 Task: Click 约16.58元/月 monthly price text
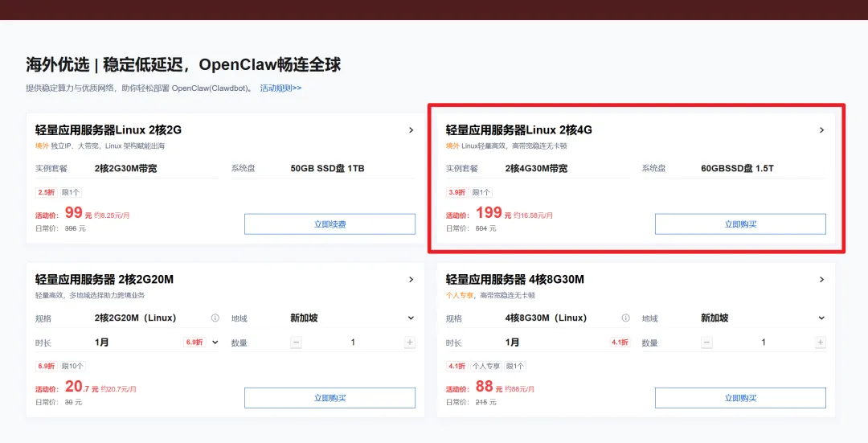pos(533,215)
